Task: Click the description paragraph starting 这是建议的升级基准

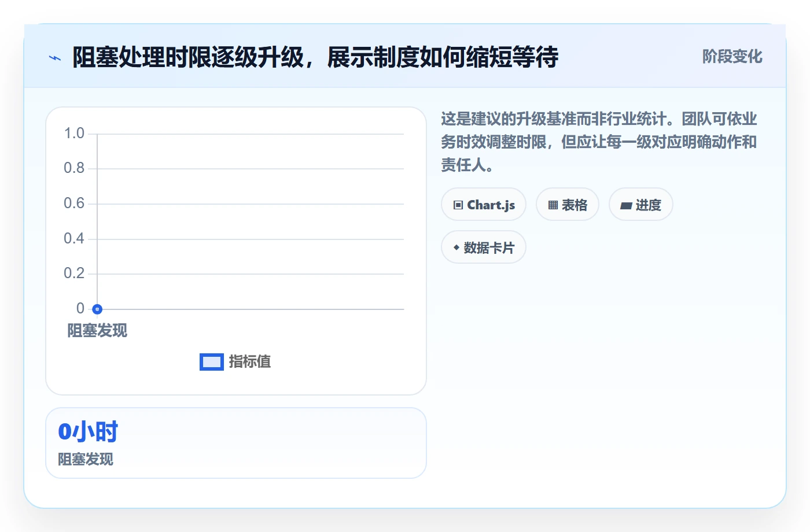Action: click(599, 142)
